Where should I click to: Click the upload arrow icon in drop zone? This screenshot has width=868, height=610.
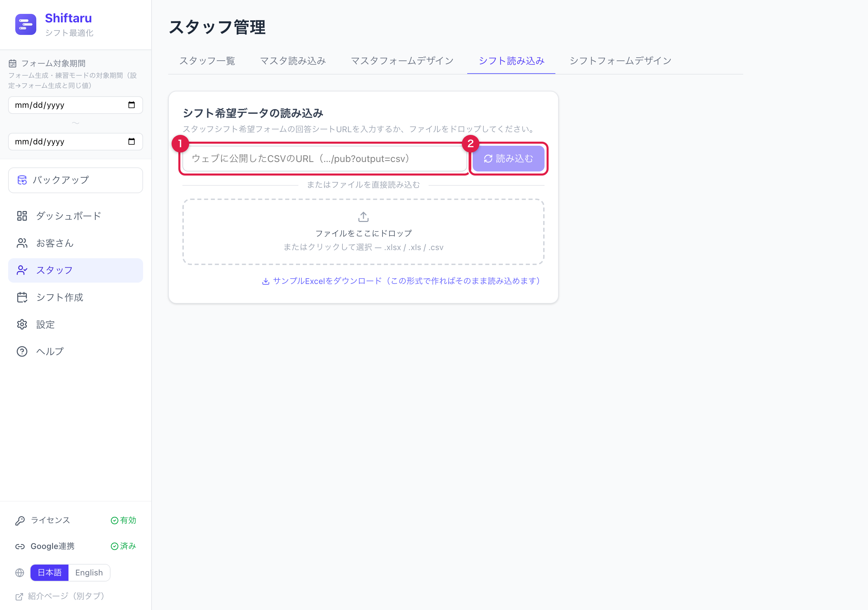(363, 217)
